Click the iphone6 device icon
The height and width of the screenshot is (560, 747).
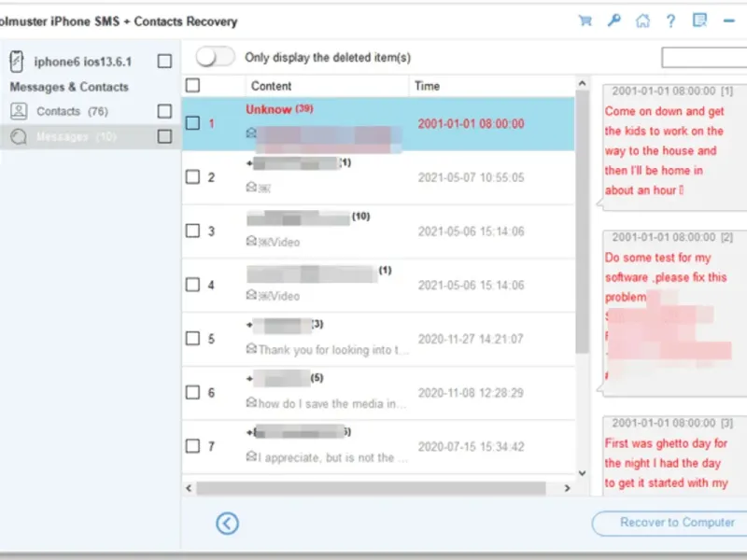point(17,62)
